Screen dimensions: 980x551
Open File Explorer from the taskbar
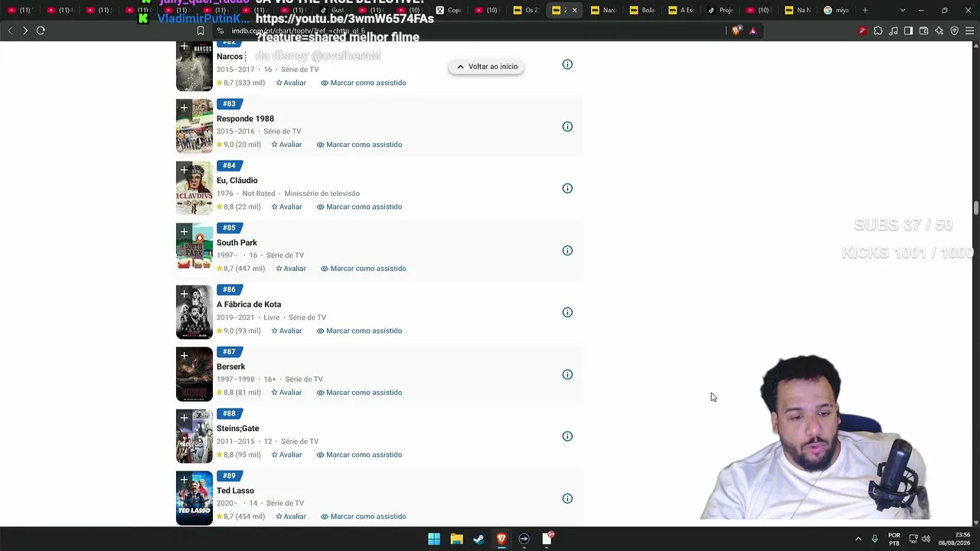coord(456,539)
